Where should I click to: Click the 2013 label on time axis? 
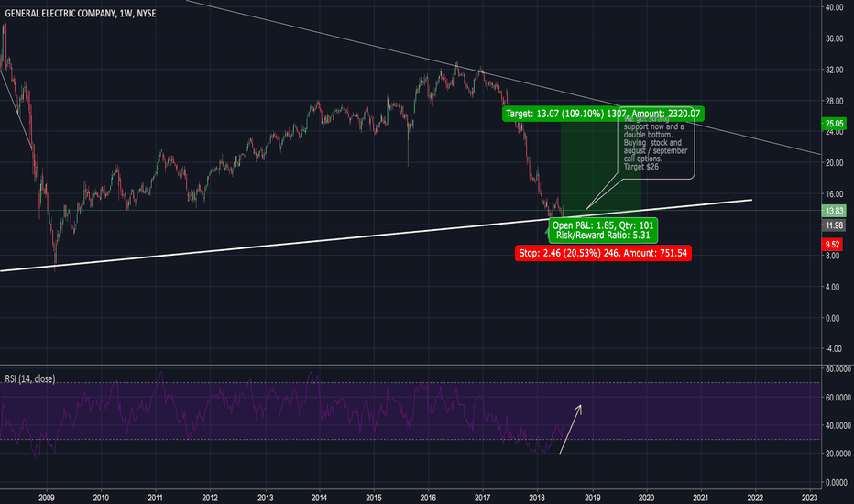(265, 498)
